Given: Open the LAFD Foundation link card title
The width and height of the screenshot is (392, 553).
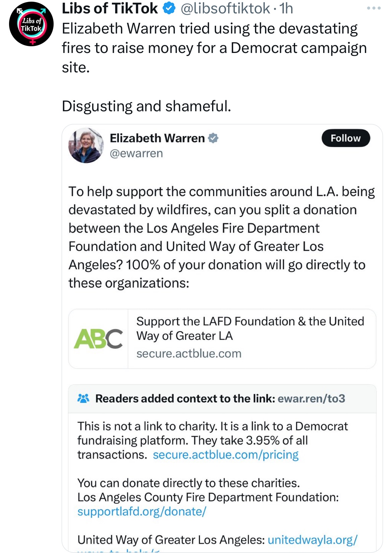Looking at the screenshot, I should [250, 328].
